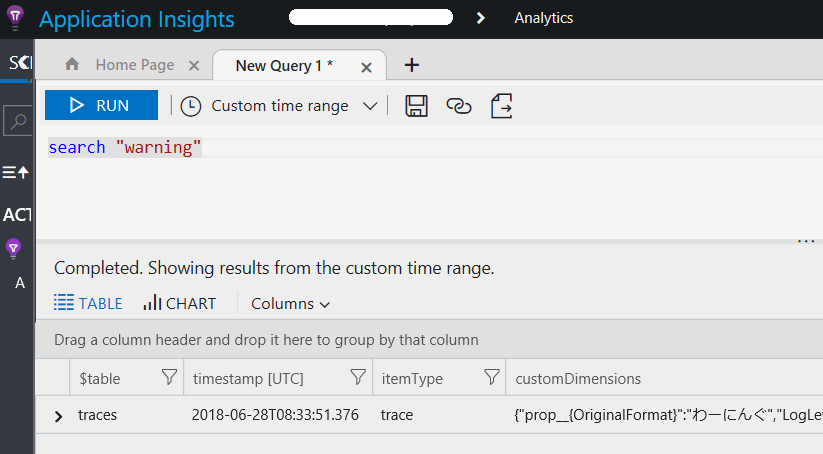Switch to CHART results view

click(x=180, y=303)
